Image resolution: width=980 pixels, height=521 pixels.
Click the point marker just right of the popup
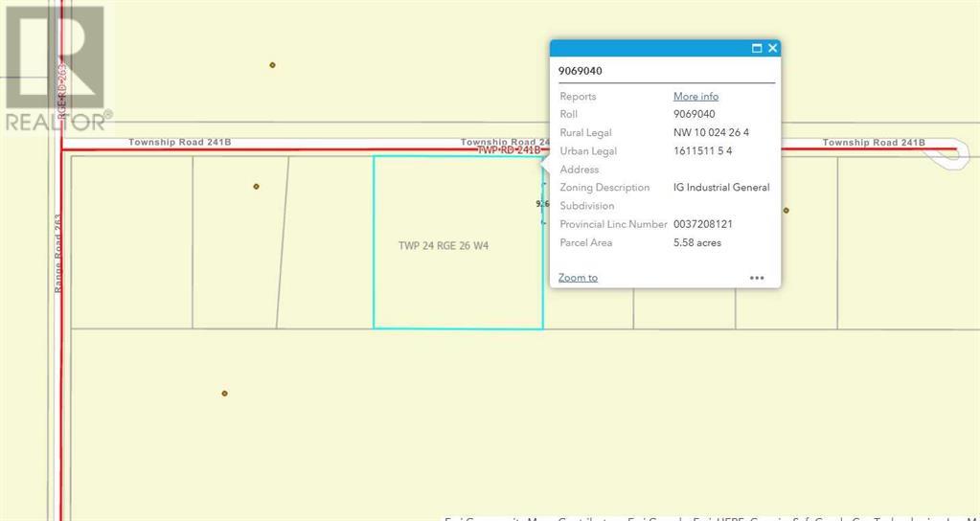(786, 210)
